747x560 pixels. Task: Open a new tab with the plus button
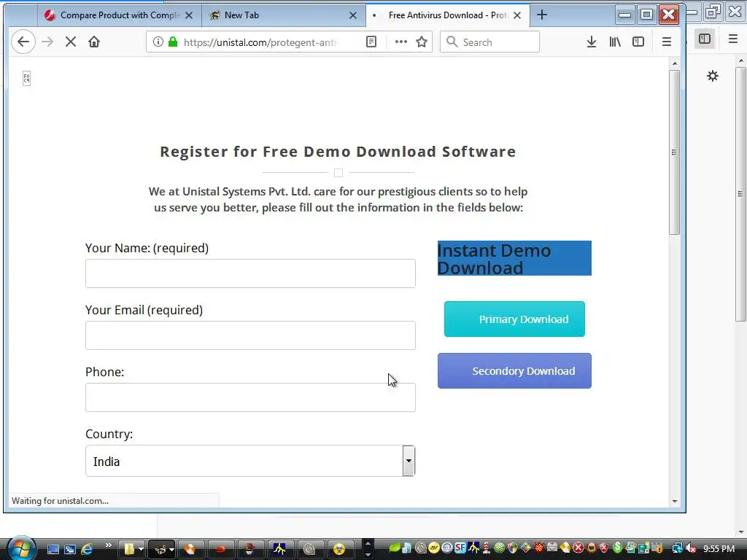pos(542,15)
